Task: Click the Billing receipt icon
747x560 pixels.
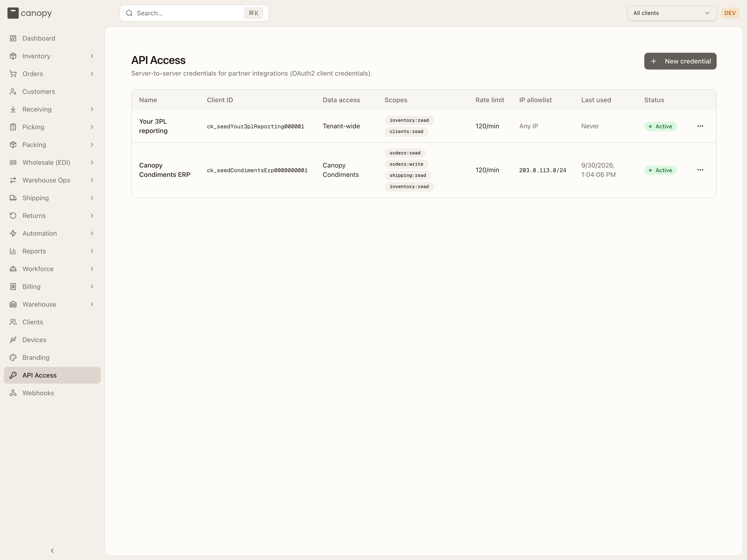Action: (13, 287)
